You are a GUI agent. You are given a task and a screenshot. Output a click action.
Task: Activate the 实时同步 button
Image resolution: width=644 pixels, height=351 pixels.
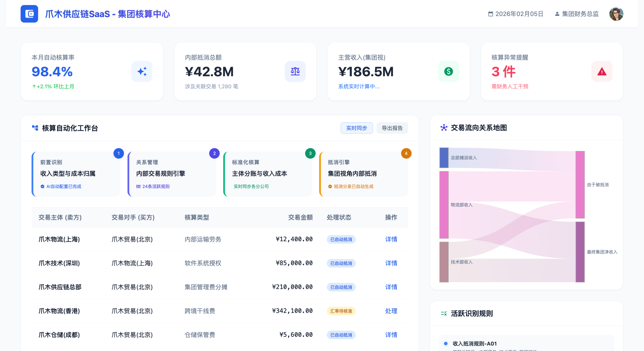(356, 128)
